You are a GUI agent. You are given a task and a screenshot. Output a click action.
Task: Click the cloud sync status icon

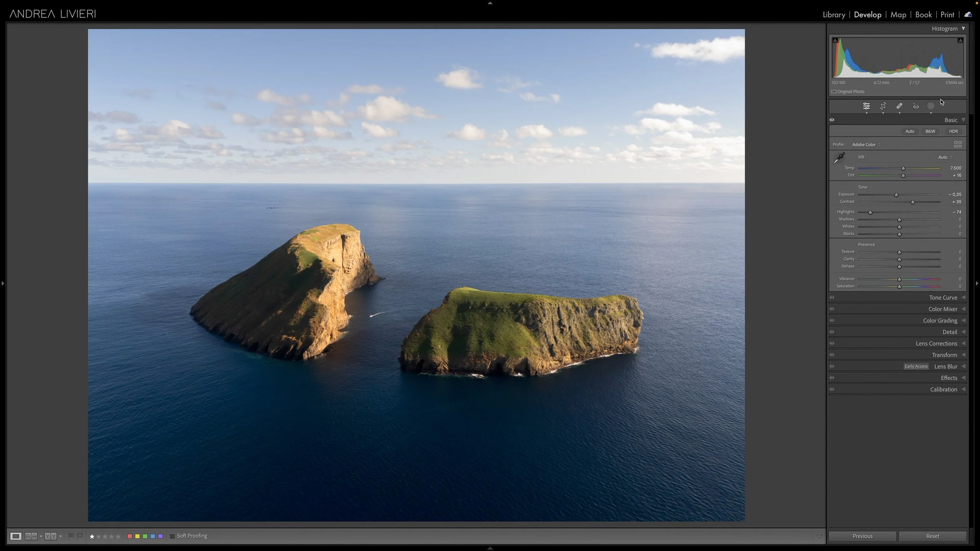point(968,15)
